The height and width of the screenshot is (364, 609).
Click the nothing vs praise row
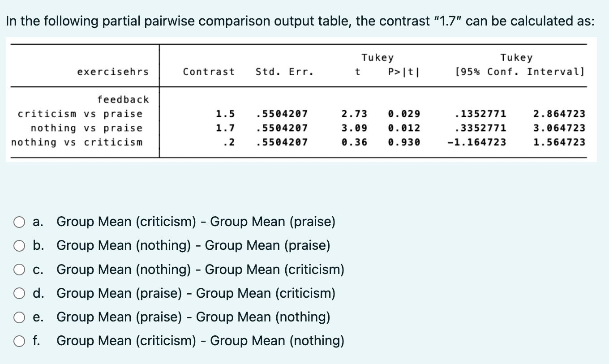click(85, 128)
